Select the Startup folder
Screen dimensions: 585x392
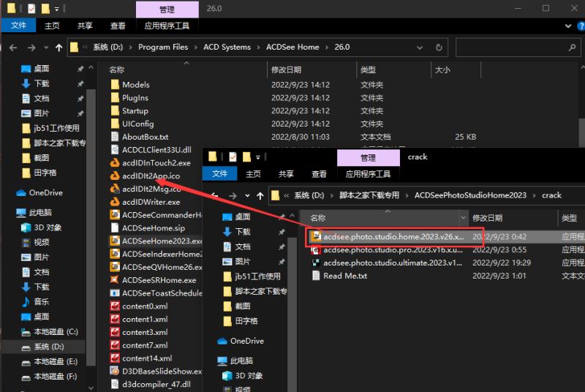[135, 110]
